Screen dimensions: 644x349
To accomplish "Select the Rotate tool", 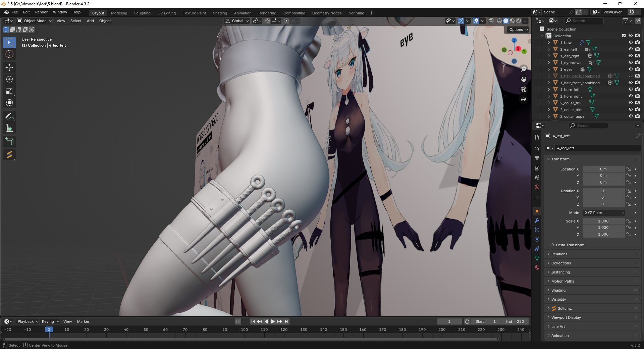I will 9,79.
